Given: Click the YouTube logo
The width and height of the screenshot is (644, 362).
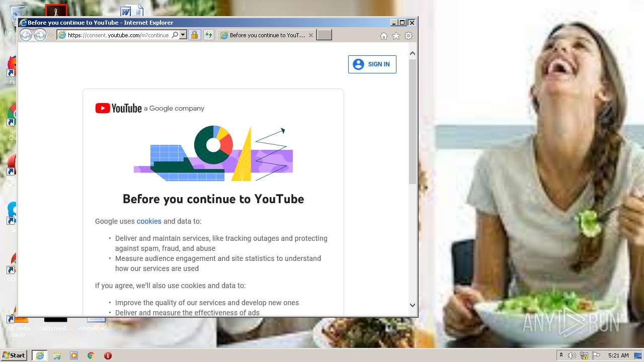Looking at the screenshot, I should (118, 108).
